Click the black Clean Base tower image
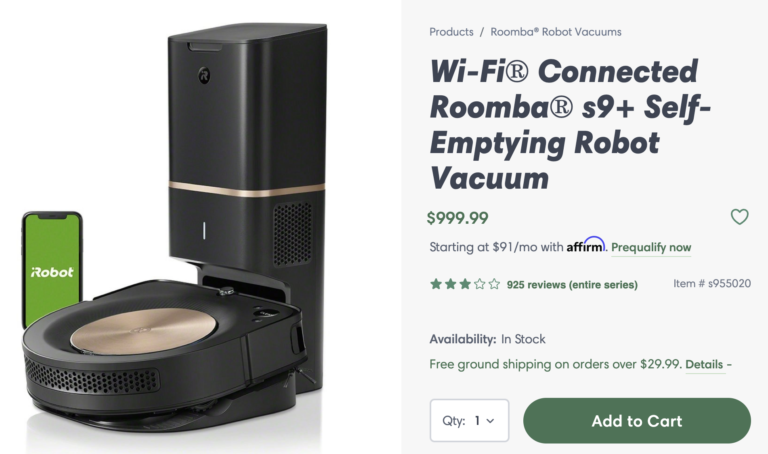 click(245, 150)
